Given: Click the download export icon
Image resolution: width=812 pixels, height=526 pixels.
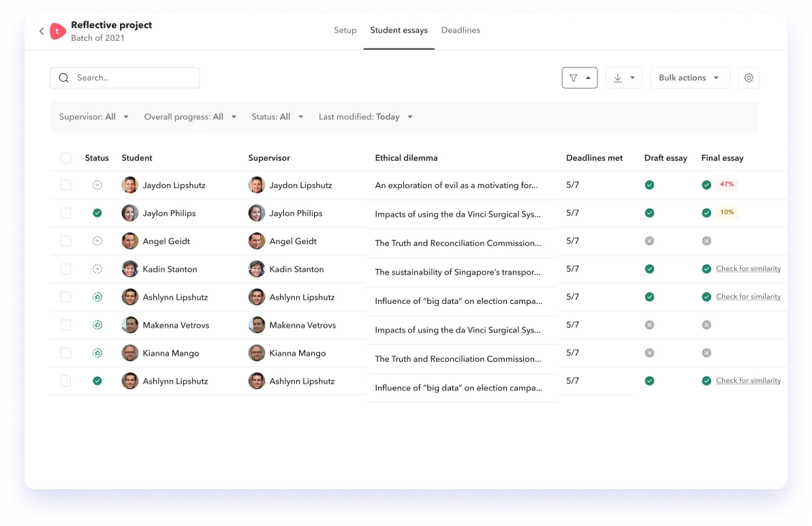Looking at the screenshot, I should 618,78.
